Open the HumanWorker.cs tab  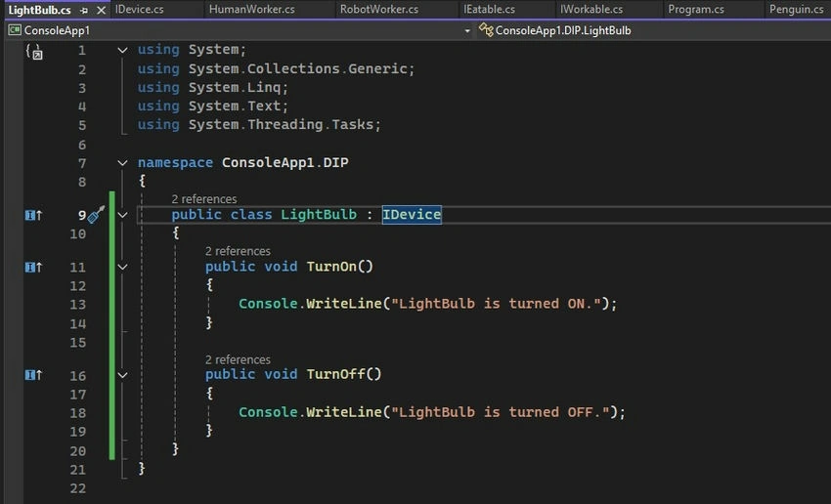[251, 9]
